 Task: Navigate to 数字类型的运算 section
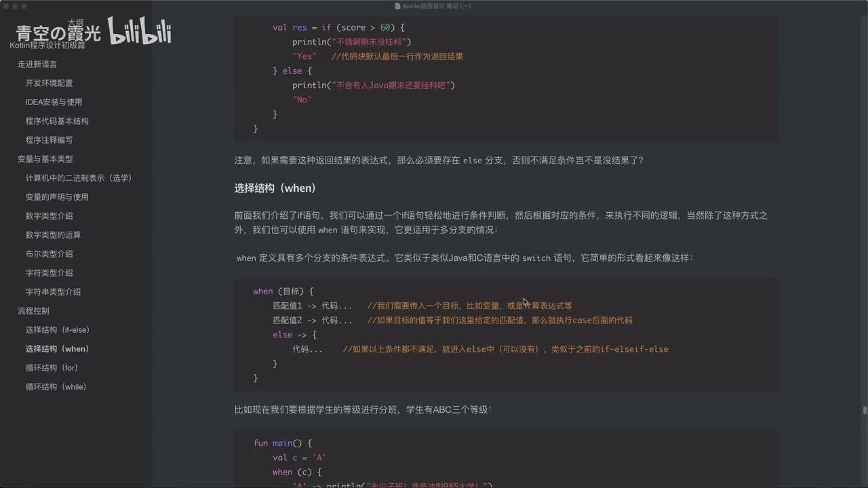(x=53, y=235)
